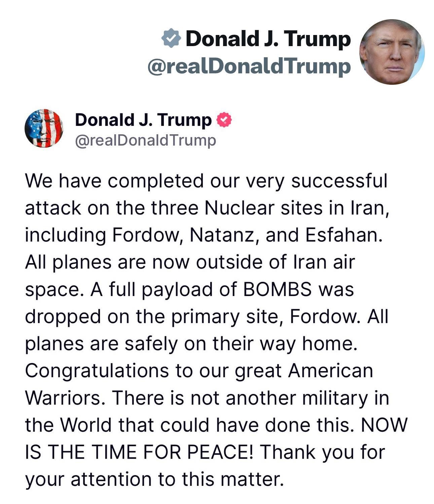The height and width of the screenshot is (504, 434).
Task: Click the word "Esfahan" in the post
Action: point(344,235)
